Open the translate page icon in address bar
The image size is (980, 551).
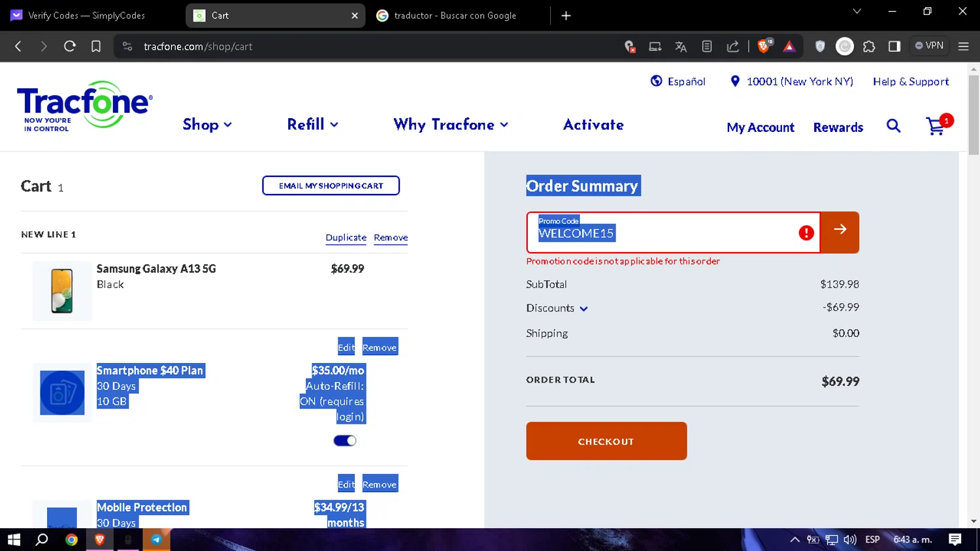click(681, 46)
